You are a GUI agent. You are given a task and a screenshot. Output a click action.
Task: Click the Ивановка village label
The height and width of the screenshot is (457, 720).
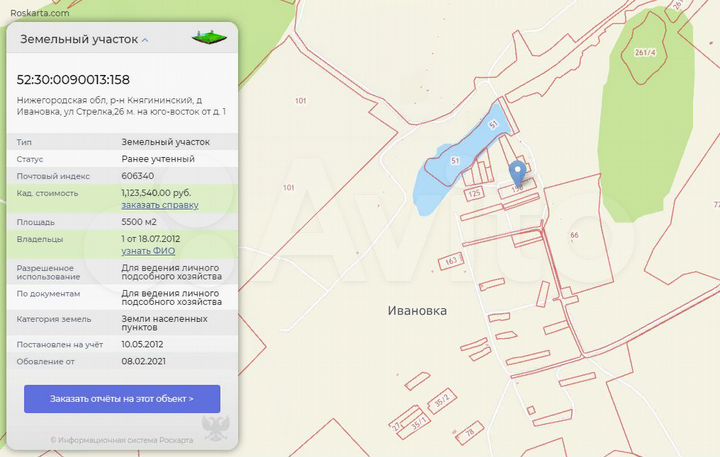(417, 310)
